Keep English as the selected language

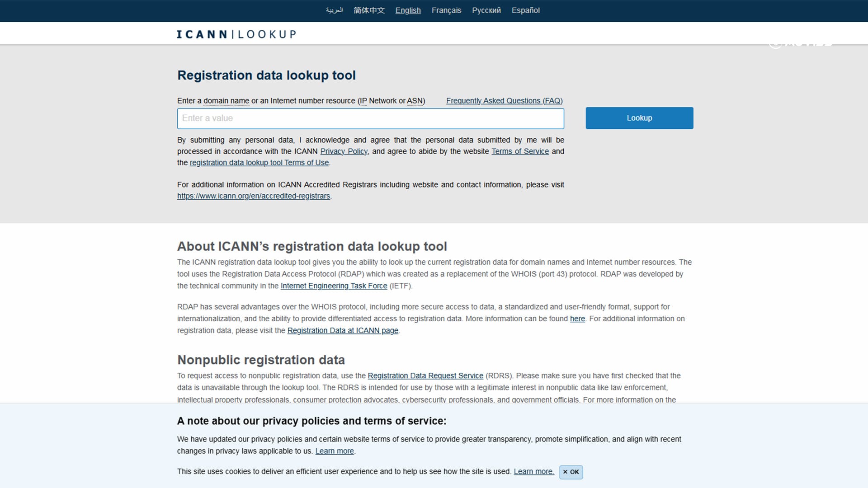coord(408,10)
